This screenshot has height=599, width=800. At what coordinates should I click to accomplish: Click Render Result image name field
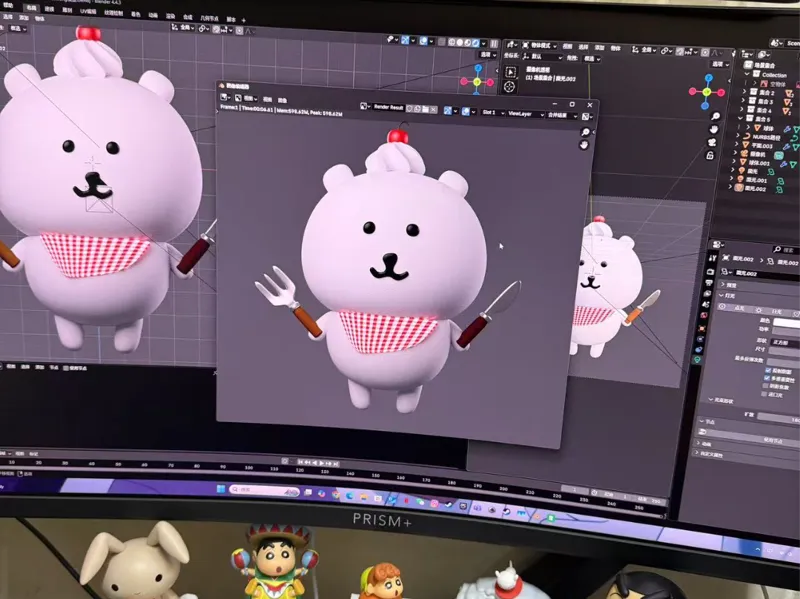coord(389,107)
